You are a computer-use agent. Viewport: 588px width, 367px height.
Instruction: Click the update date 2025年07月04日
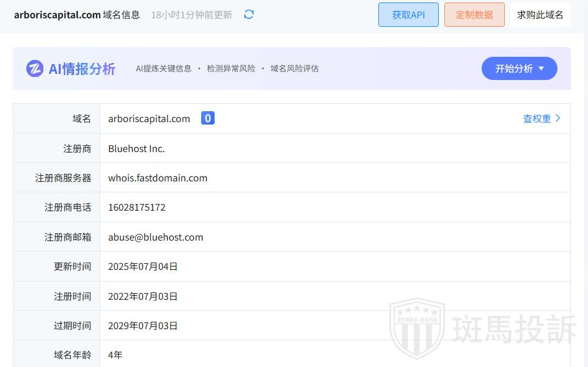point(143,266)
